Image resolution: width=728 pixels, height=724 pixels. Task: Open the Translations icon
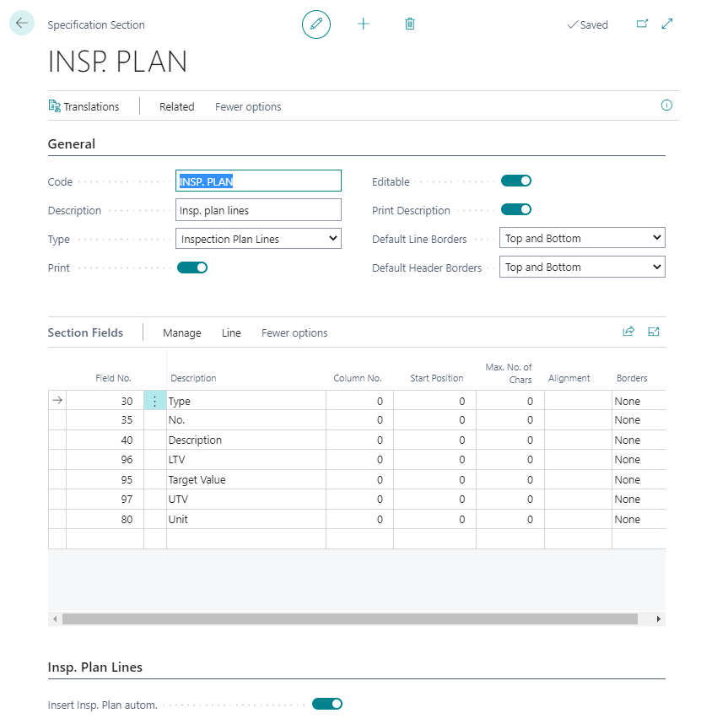[55, 106]
